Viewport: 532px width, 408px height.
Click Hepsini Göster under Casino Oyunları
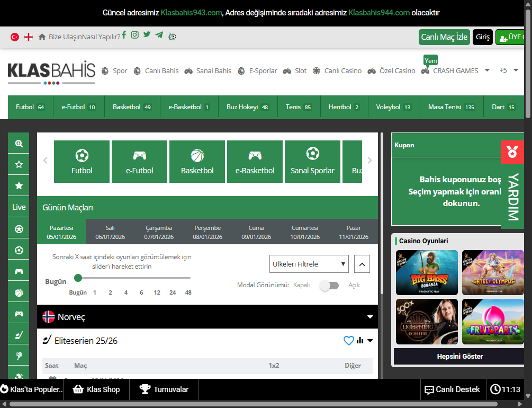tap(459, 357)
